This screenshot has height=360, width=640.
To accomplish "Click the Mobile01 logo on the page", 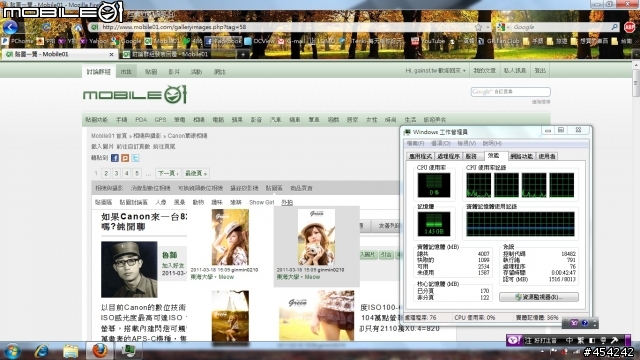I will click(135, 95).
